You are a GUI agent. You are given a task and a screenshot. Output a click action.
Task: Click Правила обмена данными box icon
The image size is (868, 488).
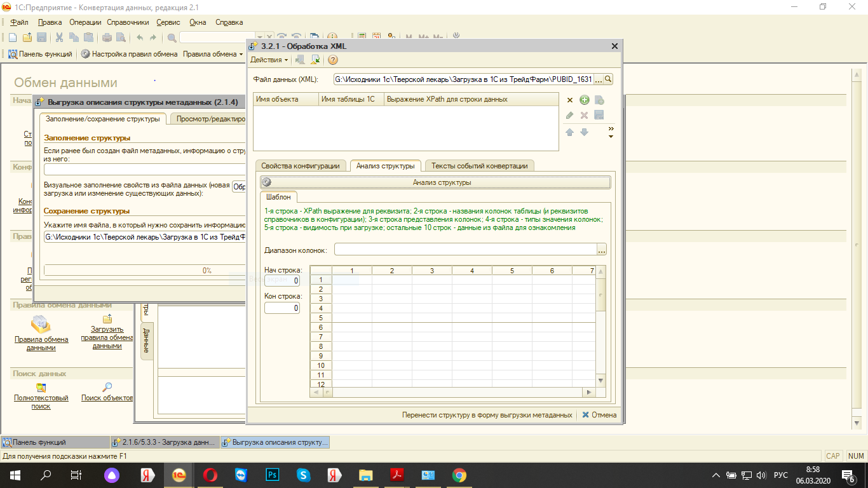click(41, 325)
